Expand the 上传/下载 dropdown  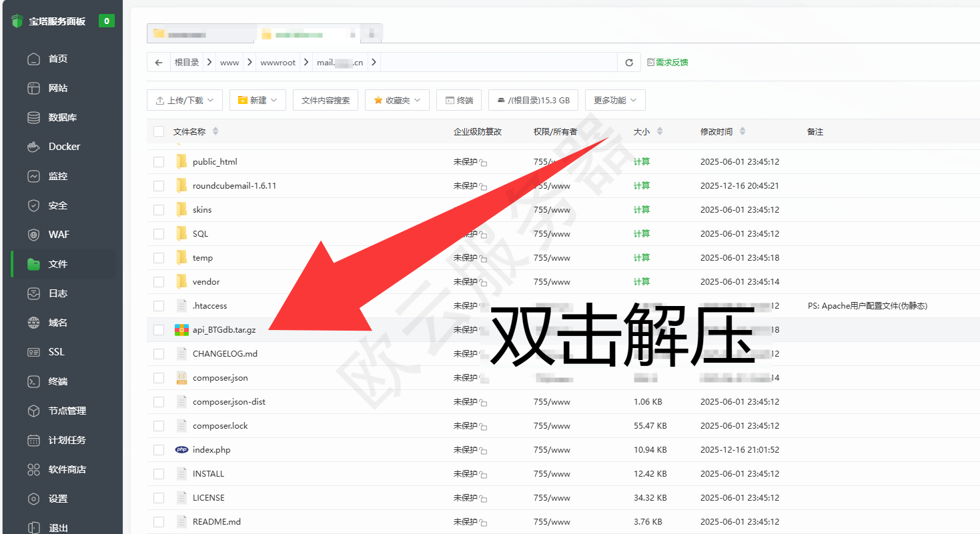(184, 101)
